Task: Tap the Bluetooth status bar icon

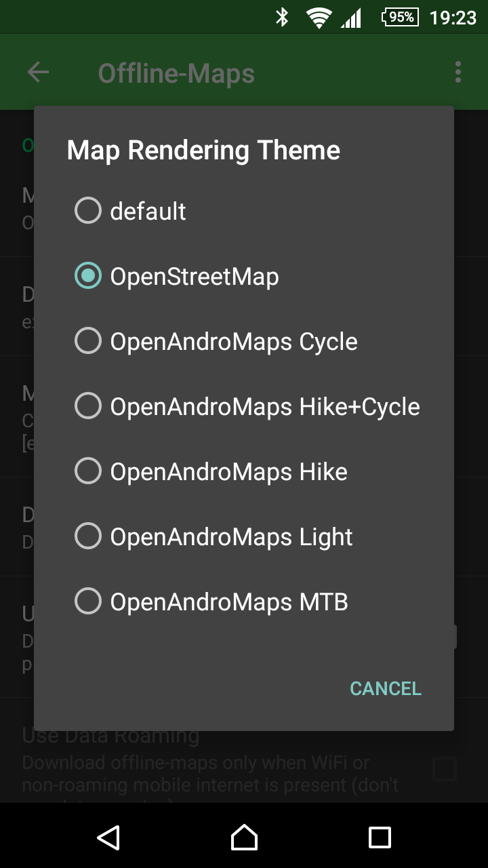Action: 282,17
